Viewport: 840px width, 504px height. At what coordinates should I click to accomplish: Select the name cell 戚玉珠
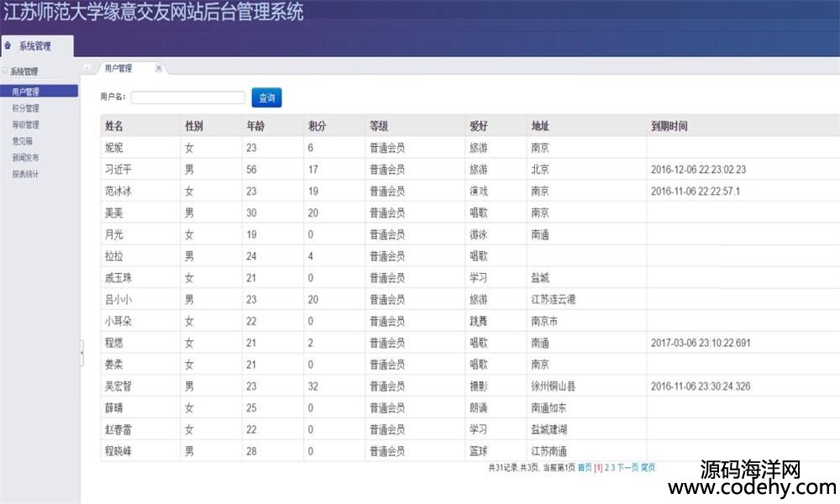(x=118, y=278)
